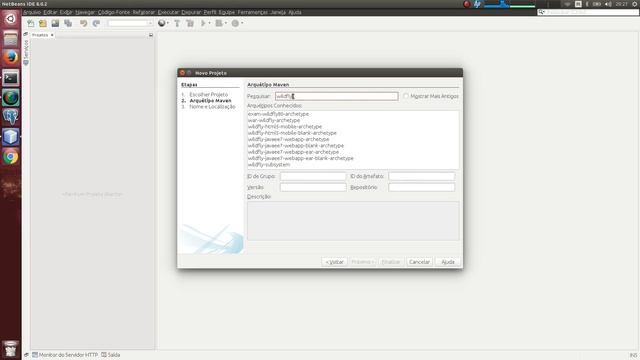
Task: Click the ID do Artefato input field
Action: 422,176
